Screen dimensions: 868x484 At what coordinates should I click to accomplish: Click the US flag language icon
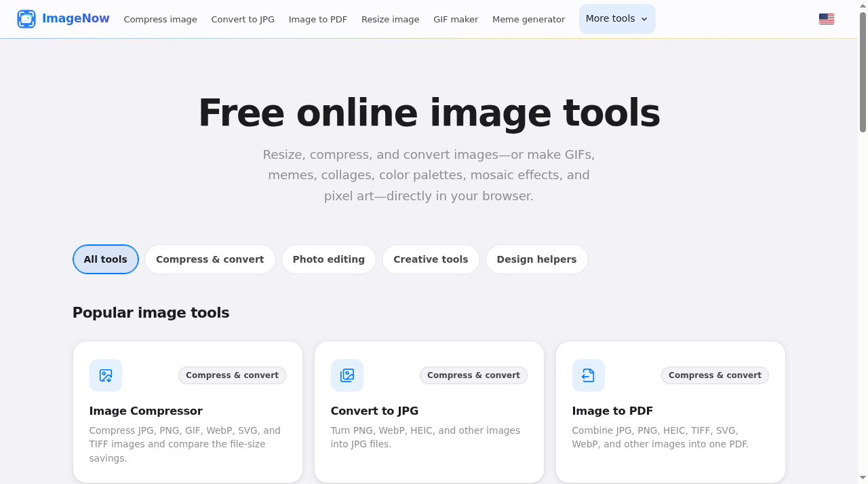[x=827, y=19]
